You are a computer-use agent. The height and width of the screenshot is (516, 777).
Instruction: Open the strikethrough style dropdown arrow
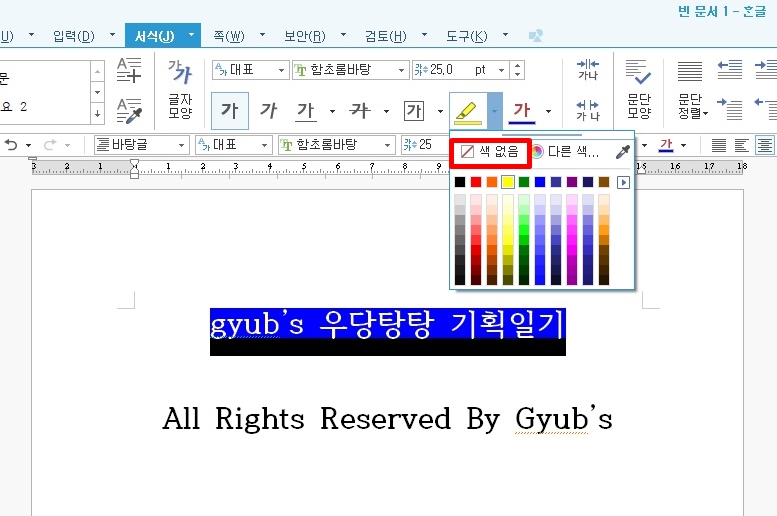pos(387,111)
